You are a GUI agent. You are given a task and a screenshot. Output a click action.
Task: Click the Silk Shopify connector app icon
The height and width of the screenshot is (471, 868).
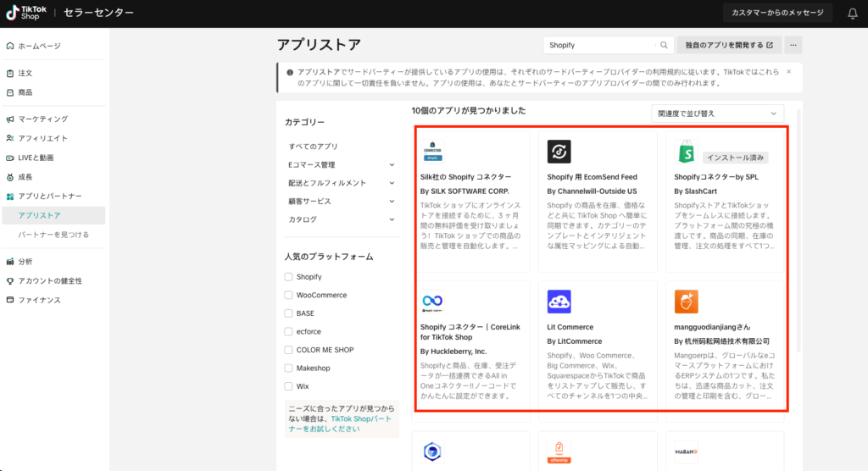click(432, 152)
